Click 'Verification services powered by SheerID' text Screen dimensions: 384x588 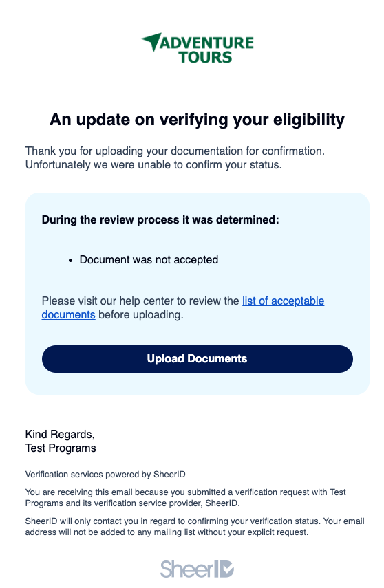105,475
